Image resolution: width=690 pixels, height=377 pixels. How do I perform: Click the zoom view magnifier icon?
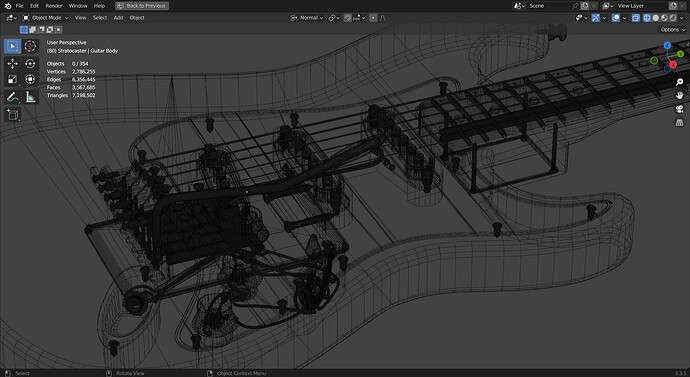coord(679,82)
